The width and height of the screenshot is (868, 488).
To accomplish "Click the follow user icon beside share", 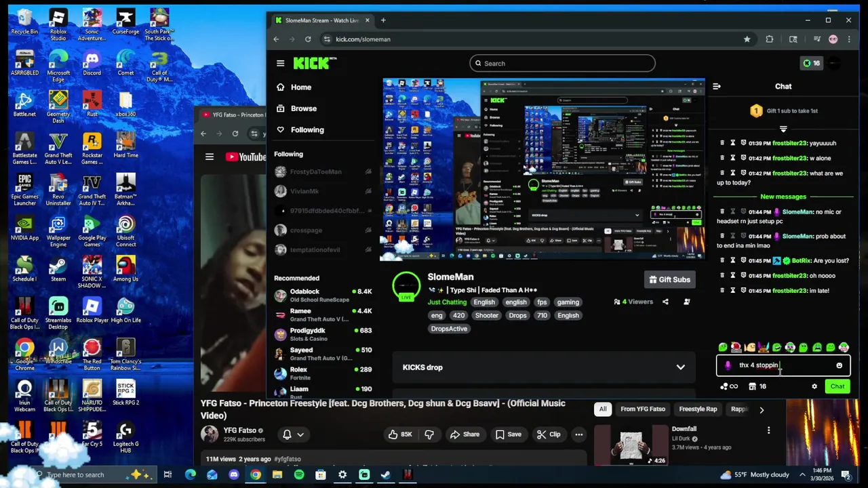I will tap(687, 302).
